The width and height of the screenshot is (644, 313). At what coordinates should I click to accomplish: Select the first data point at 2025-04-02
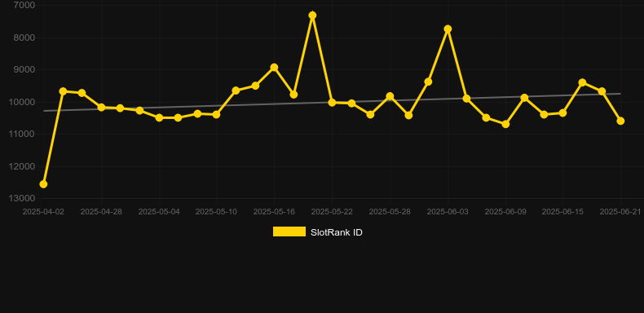click(43, 184)
